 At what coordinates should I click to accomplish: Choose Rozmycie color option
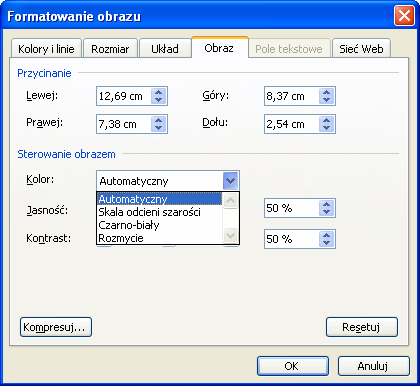pyautogui.click(x=160, y=238)
